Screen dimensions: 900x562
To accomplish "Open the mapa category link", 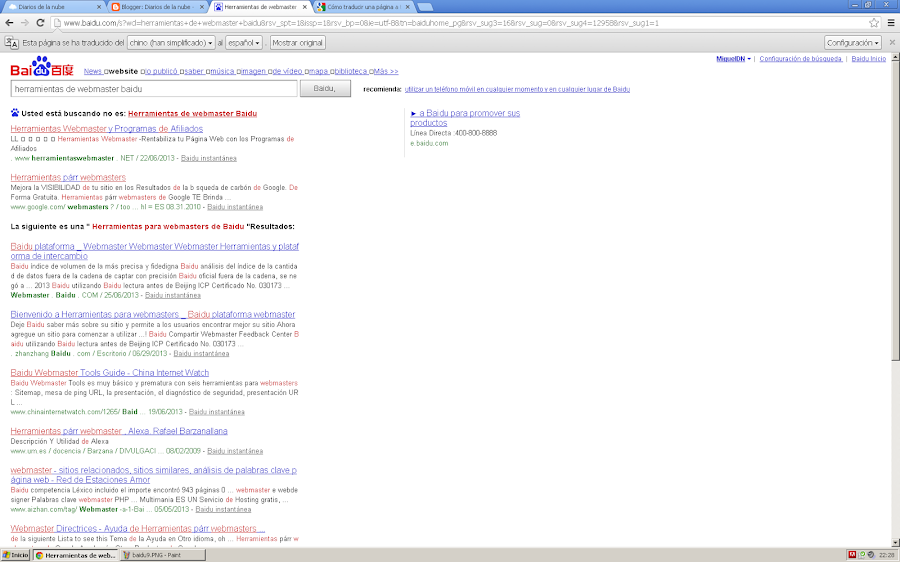I will click(319, 71).
